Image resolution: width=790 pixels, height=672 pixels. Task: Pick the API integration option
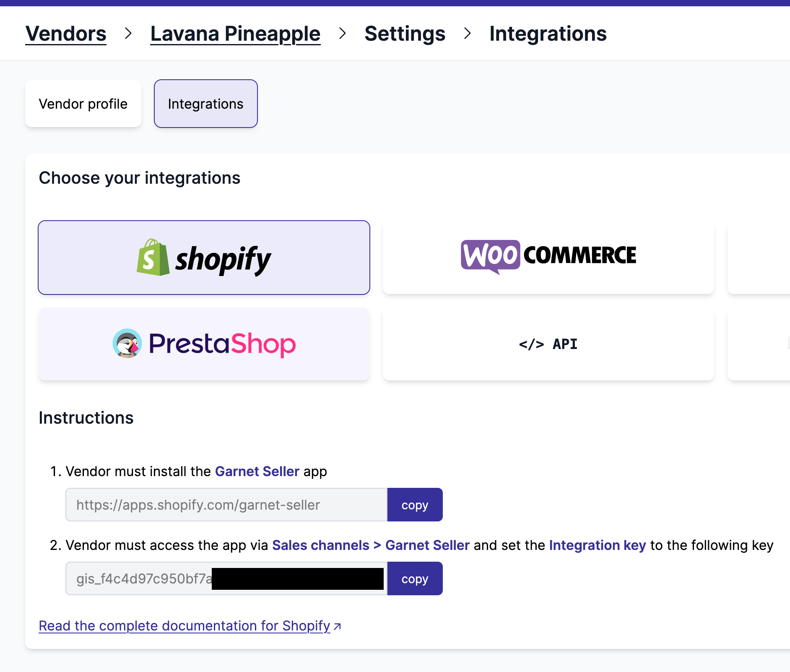coord(548,344)
